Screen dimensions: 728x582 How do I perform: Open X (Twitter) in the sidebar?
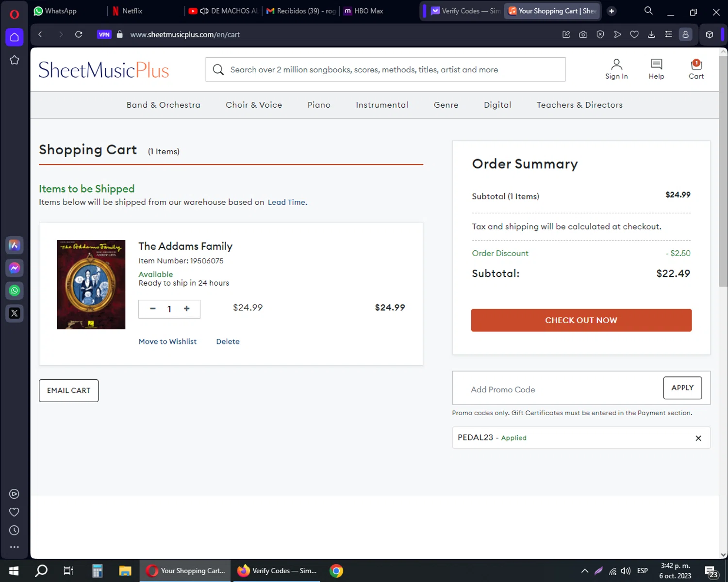tap(15, 313)
